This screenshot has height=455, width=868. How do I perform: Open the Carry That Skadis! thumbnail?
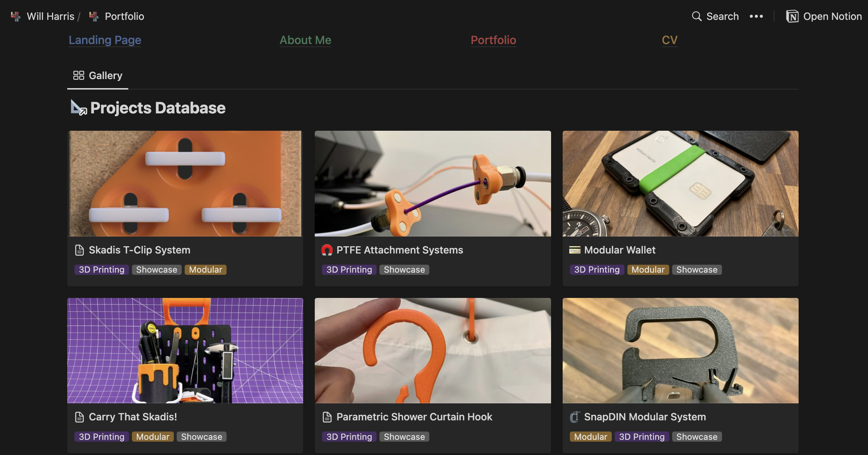pos(185,350)
